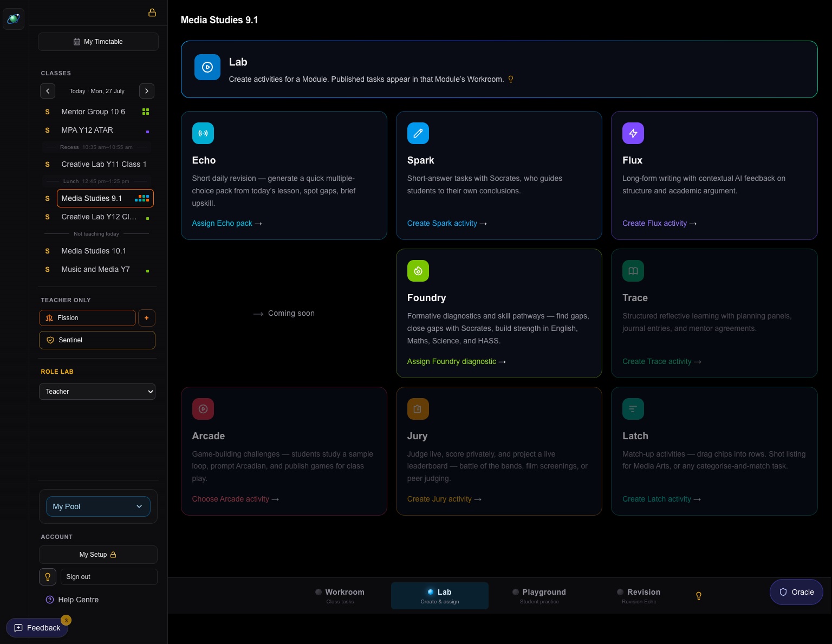Click the green Foundry flame icon
The image size is (832, 644).
(x=418, y=271)
